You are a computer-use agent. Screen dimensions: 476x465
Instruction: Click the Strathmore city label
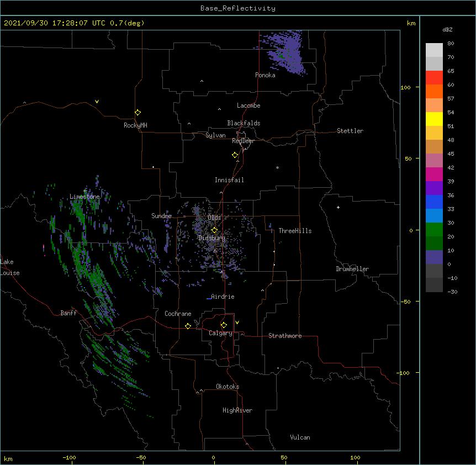(x=285, y=336)
